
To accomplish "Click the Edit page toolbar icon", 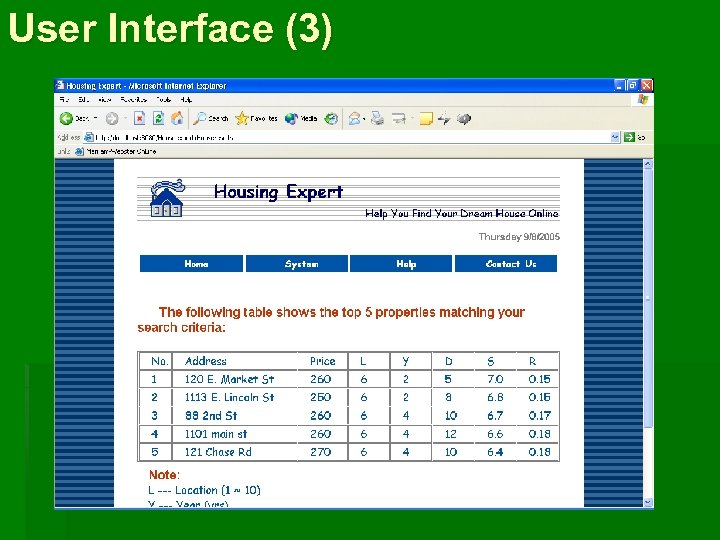I will click(399, 119).
